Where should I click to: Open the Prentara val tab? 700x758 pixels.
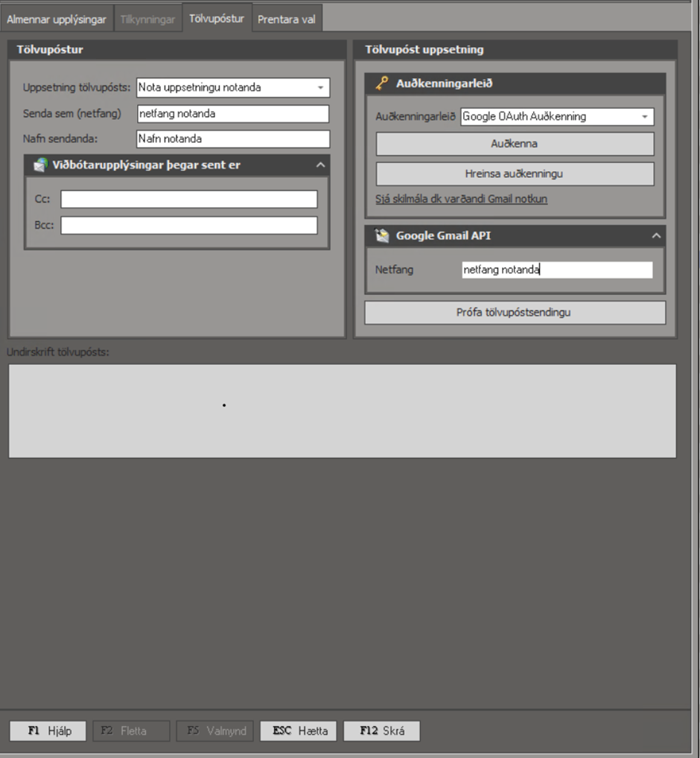[286, 19]
